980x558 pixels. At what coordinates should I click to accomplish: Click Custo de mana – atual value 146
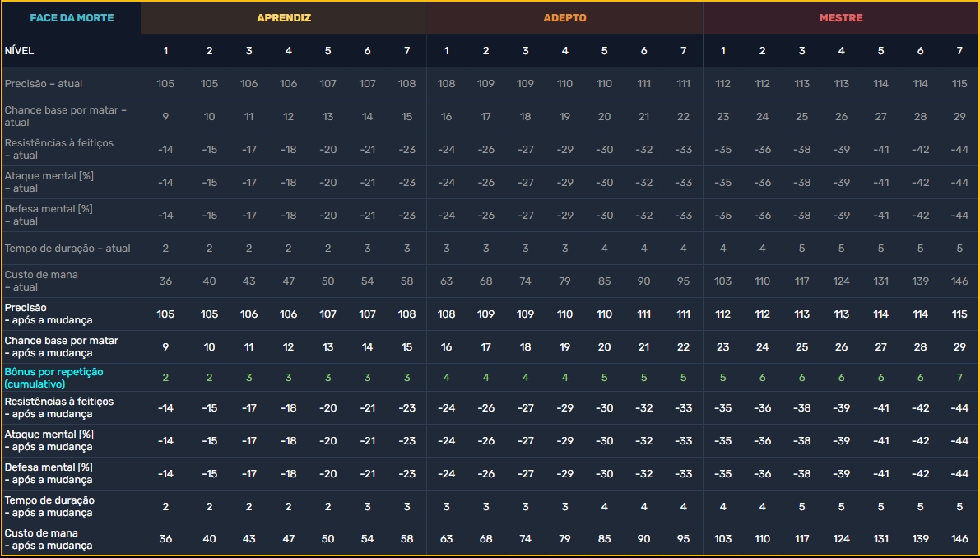[959, 281]
